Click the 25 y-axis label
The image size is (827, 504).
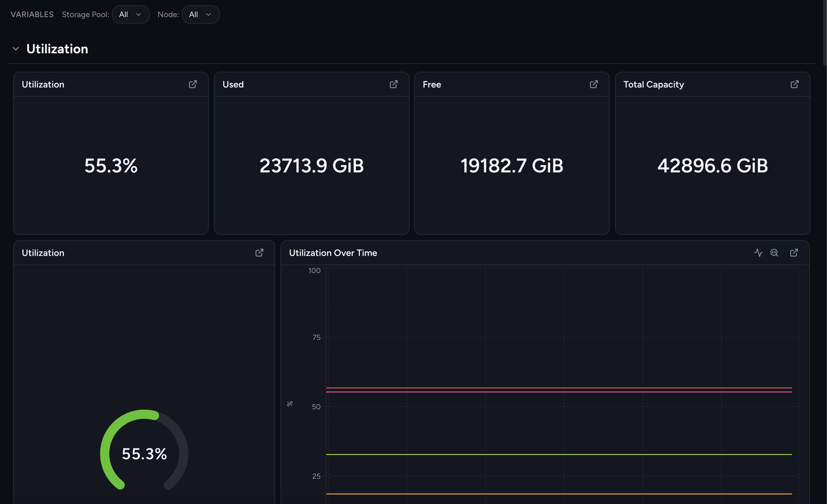click(316, 476)
